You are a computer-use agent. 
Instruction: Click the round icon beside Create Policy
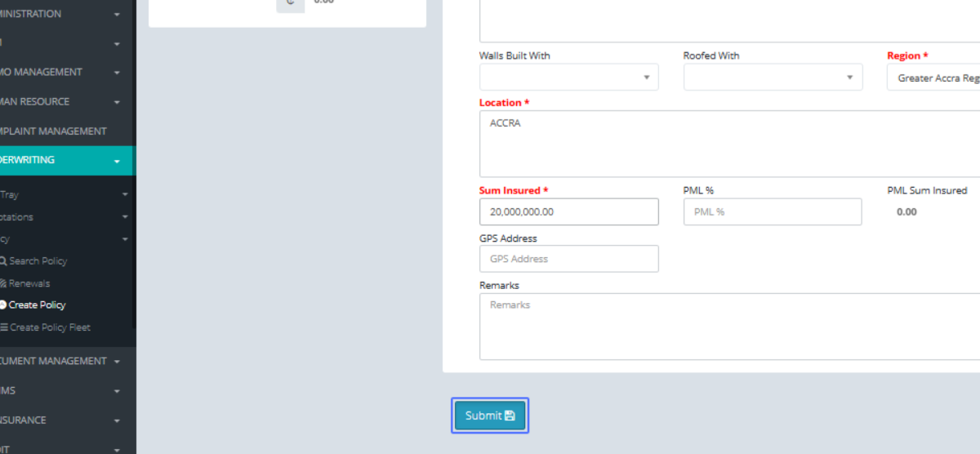click(x=3, y=305)
